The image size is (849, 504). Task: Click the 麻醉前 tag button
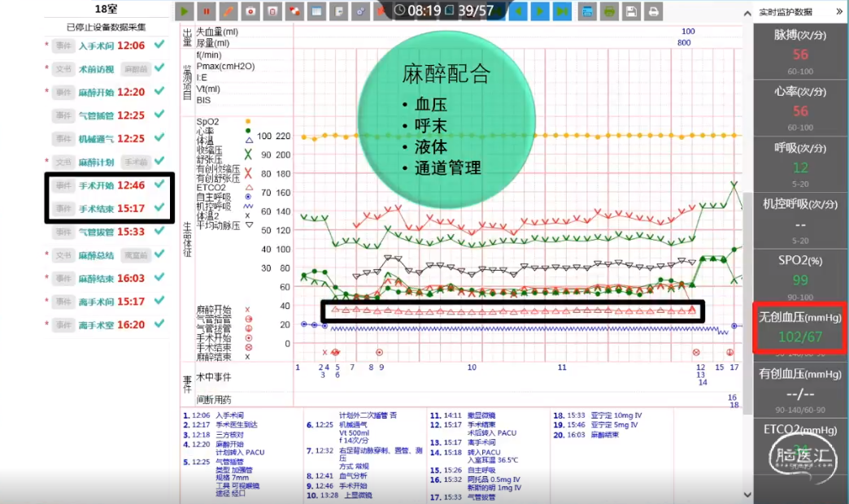(x=135, y=69)
